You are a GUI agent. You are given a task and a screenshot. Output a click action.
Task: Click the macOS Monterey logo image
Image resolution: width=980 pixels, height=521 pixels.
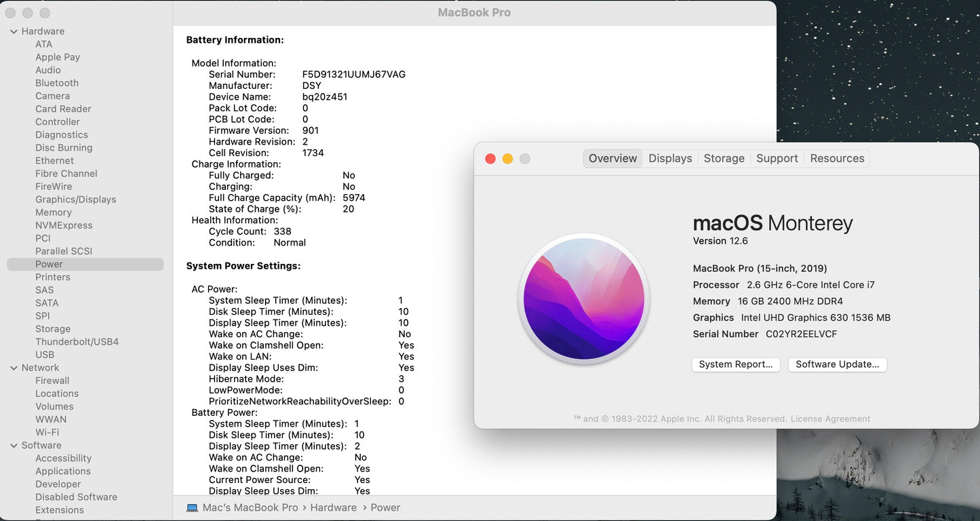click(584, 298)
